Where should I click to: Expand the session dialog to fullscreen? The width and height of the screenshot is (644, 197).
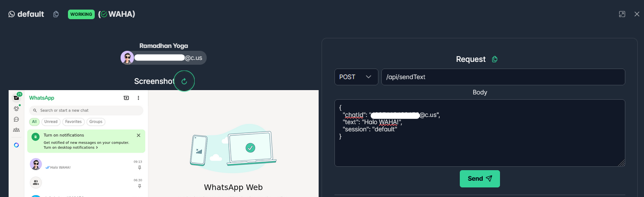[622, 14]
